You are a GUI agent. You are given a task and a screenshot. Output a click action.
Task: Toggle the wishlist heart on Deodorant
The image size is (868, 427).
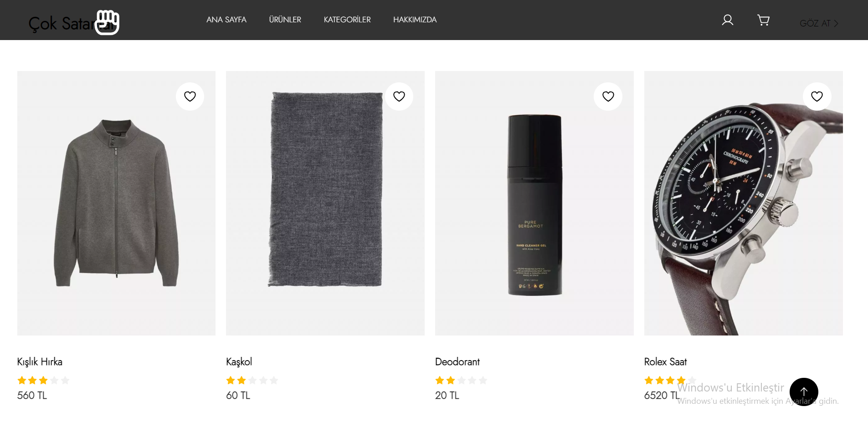[x=608, y=96]
